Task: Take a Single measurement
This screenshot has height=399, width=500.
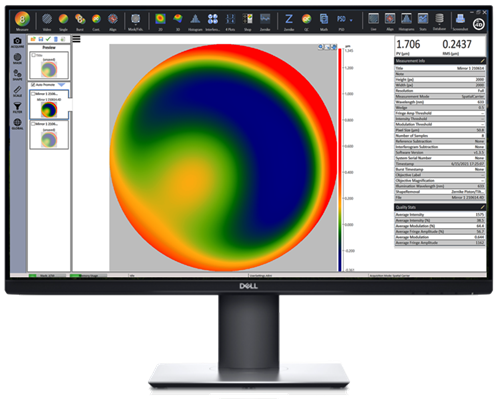Action: pyautogui.click(x=63, y=21)
